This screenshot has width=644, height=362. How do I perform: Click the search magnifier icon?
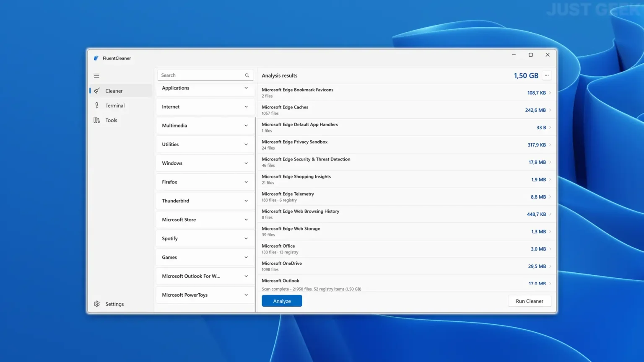pos(247,75)
